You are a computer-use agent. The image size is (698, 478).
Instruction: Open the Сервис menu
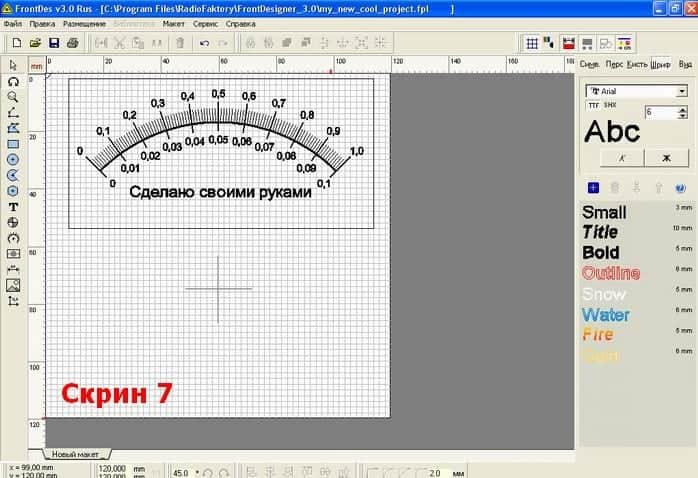[205, 24]
